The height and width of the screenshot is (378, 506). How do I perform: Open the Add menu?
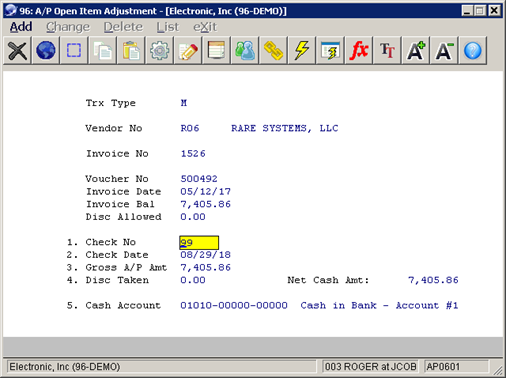[21, 27]
